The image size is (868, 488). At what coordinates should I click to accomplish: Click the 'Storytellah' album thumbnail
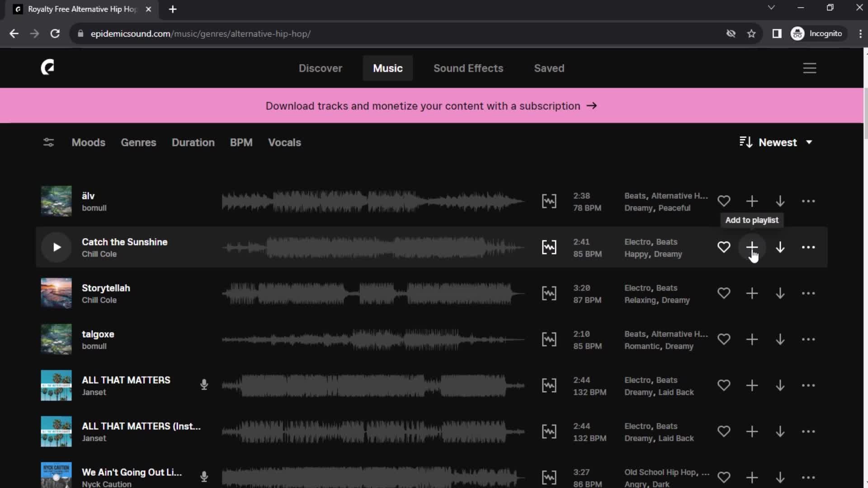point(56,294)
